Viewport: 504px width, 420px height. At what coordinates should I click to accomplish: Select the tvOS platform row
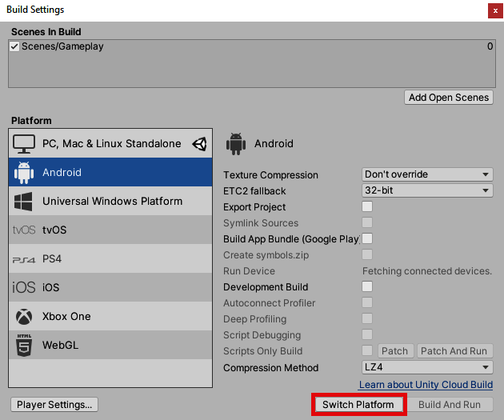coord(110,230)
